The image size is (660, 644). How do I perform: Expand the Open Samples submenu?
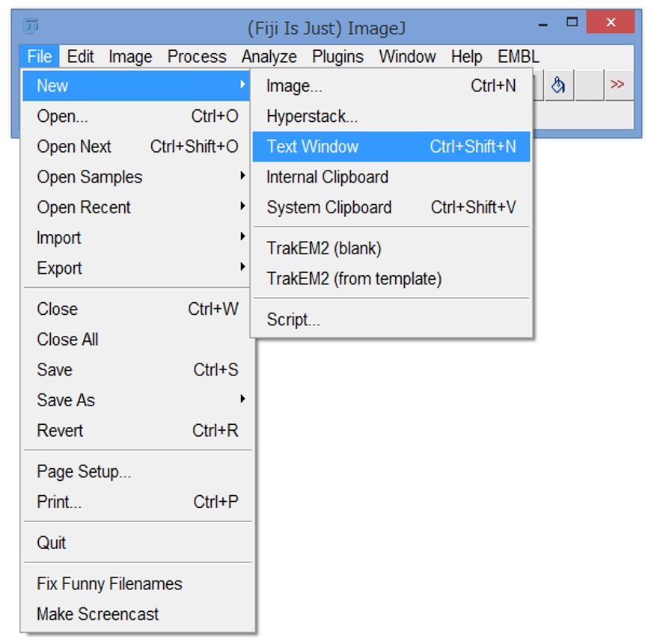point(136,177)
